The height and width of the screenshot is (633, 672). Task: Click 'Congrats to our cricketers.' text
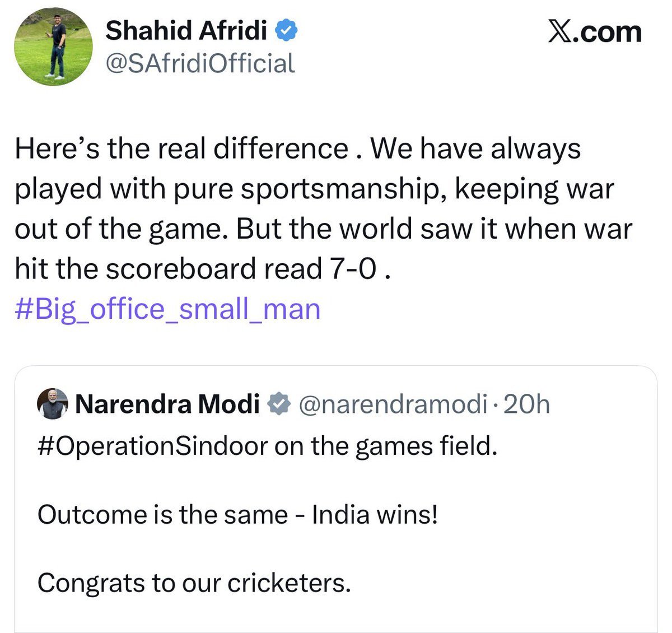pos(194,583)
